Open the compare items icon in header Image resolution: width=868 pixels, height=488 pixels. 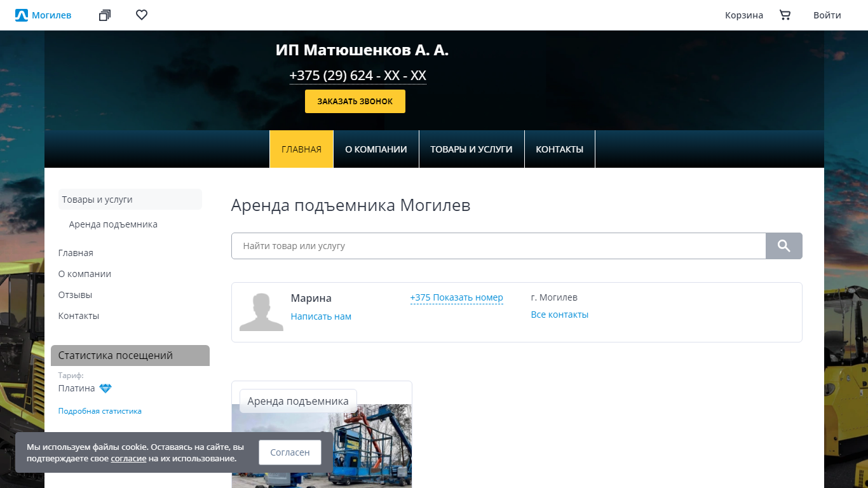click(105, 15)
